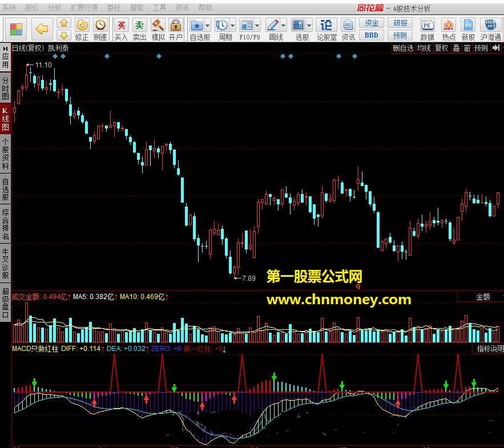The width and height of the screenshot is (504, 448).
Task: Open 指标说明 indicator description
Action: tap(489, 349)
